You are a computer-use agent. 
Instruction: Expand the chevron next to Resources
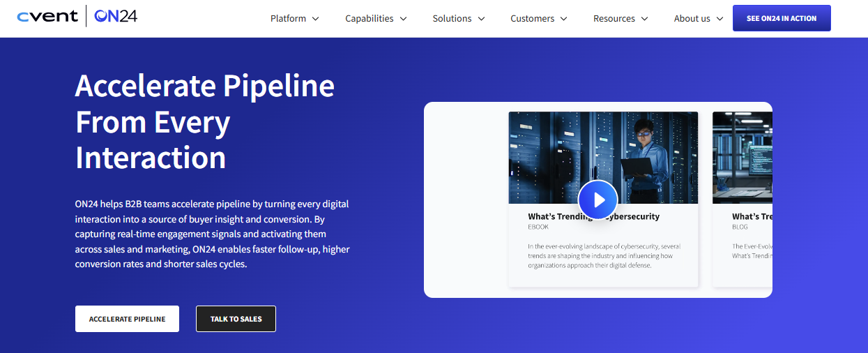(645, 19)
